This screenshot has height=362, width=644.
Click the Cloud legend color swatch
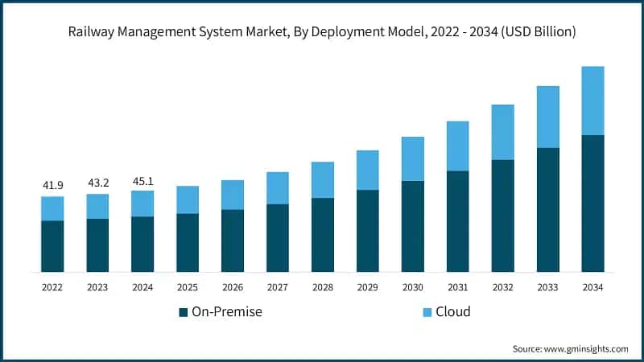point(427,312)
